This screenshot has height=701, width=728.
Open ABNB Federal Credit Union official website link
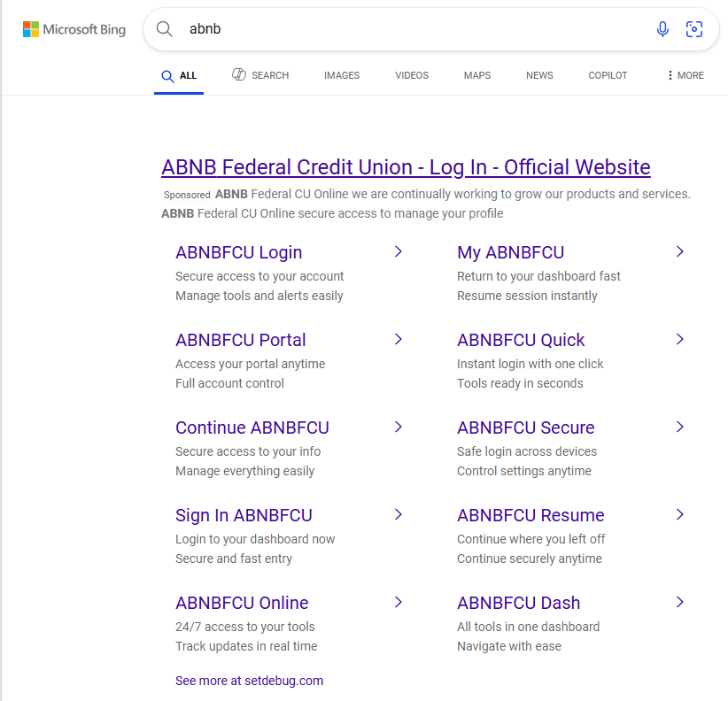coord(406,167)
